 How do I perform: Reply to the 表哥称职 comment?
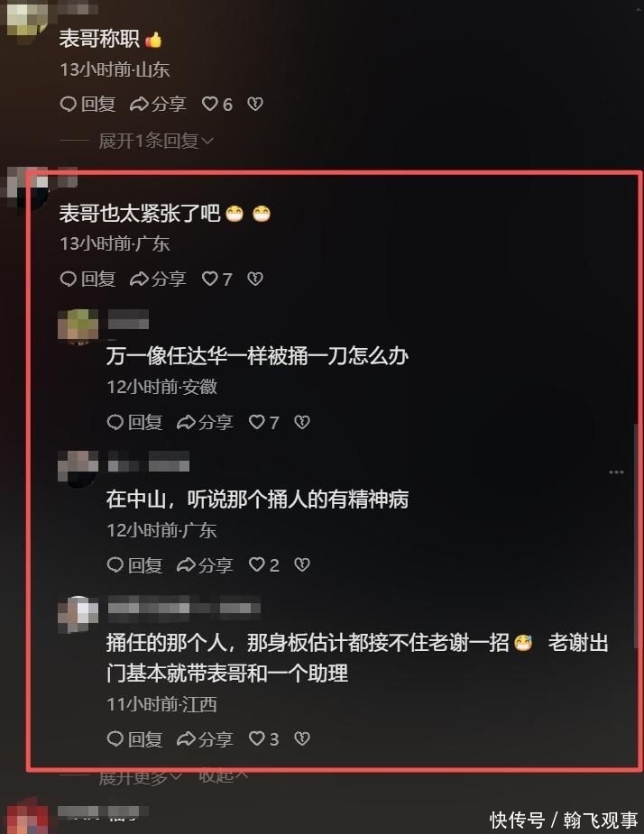click(87, 104)
